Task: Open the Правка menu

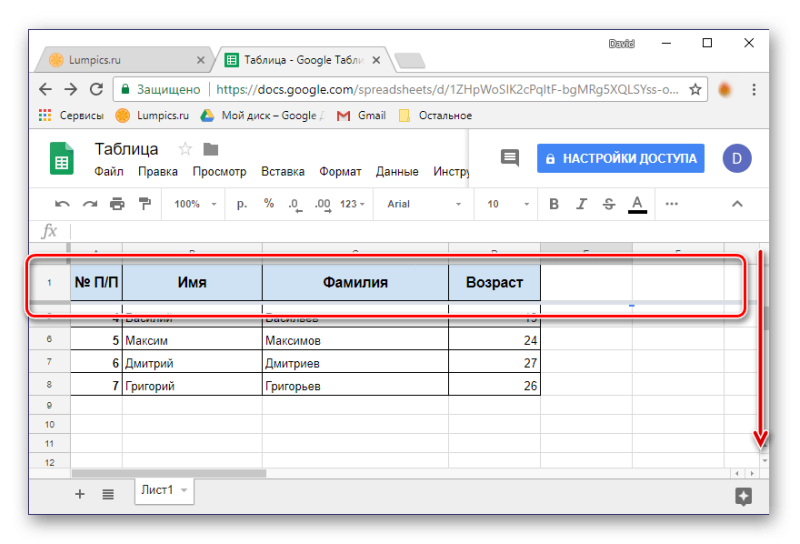Action: point(158,172)
